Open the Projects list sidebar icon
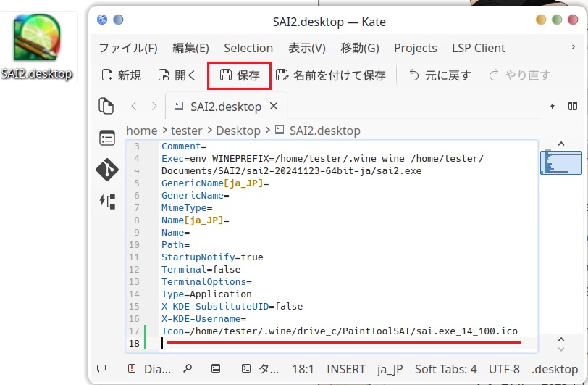588x385 pixels. click(x=106, y=138)
